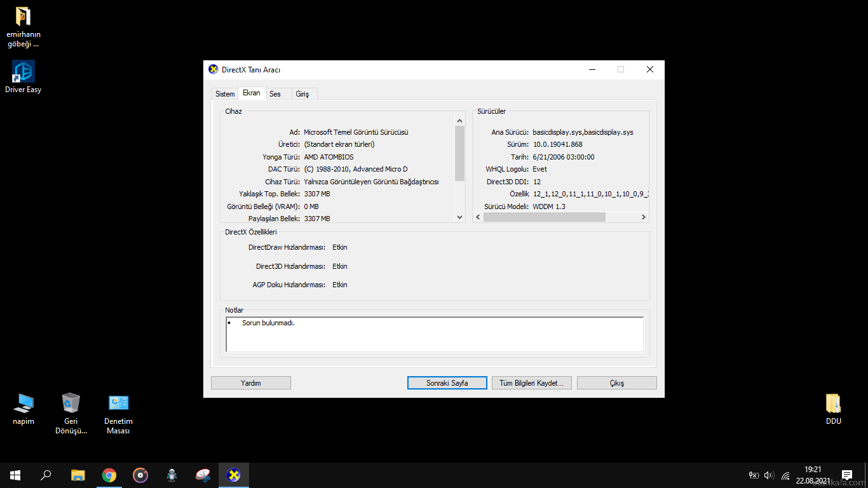868x488 pixels.
Task: Click the Yardım button
Action: coord(250,383)
